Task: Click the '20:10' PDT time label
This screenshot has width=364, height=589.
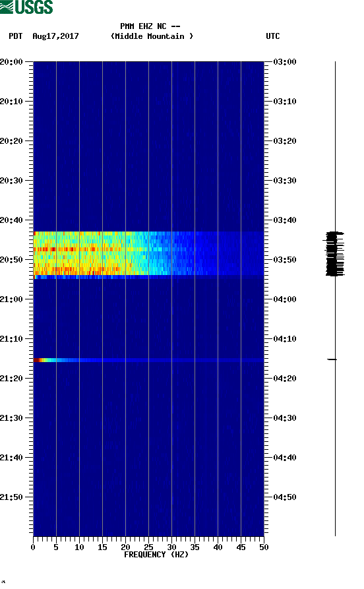Action: point(11,102)
